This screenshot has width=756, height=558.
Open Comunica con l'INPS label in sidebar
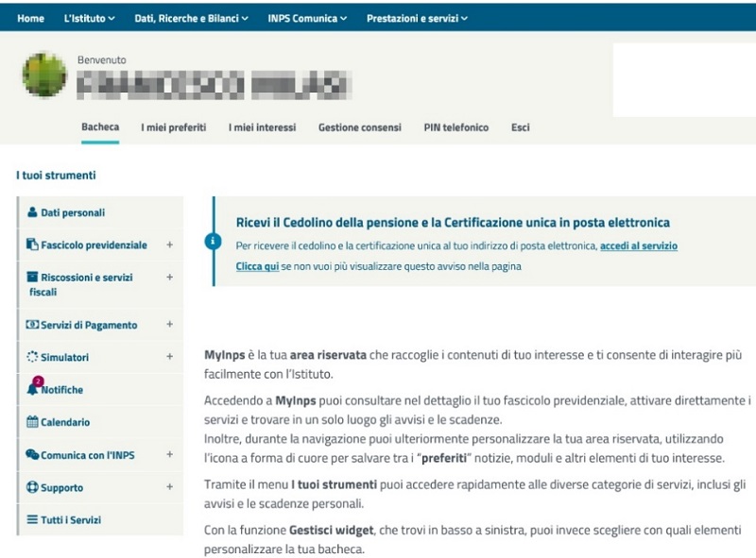pos(88,455)
